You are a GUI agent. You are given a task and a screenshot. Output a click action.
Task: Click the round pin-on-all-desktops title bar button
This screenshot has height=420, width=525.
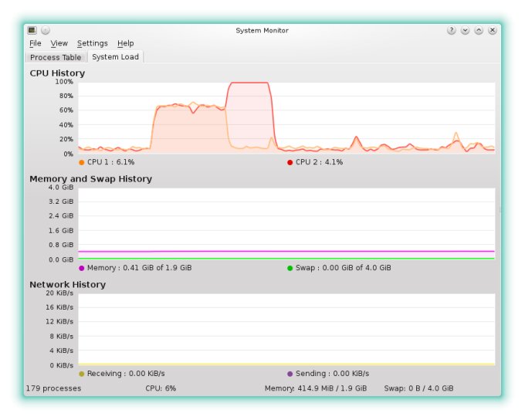tap(45, 30)
